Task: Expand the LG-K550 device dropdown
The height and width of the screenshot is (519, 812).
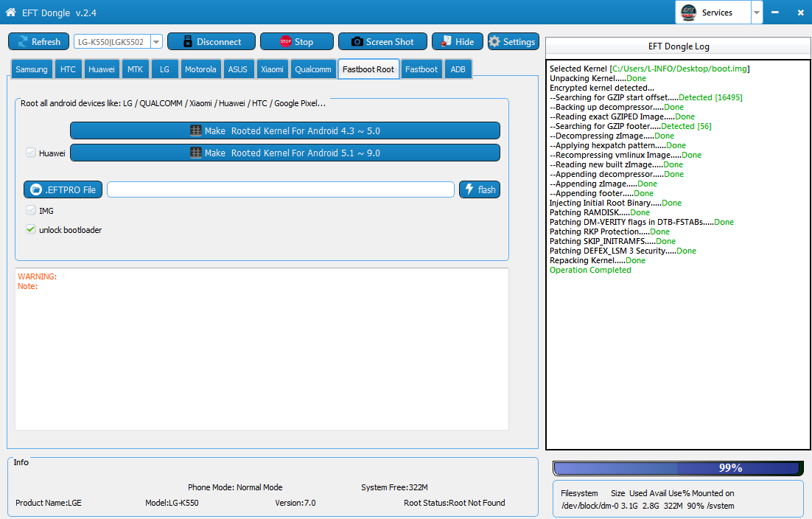Action: 156,41
